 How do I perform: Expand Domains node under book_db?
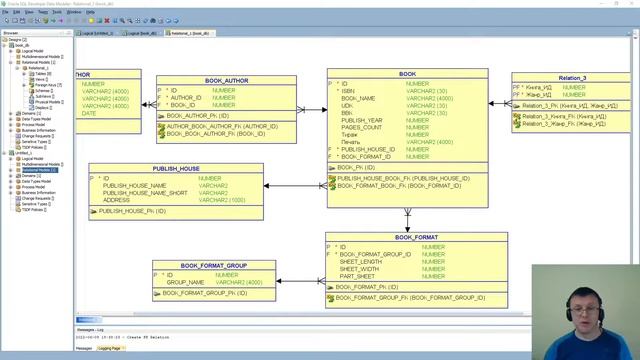point(11,113)
